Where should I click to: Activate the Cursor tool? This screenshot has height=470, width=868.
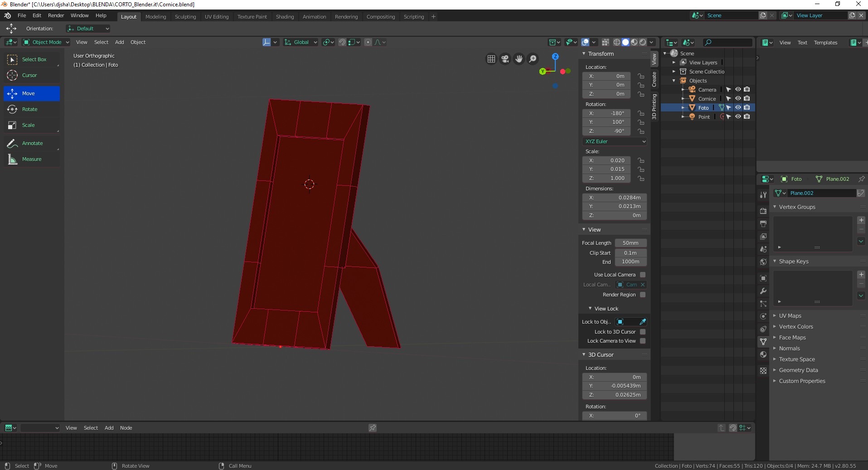(x=32, y=75)
